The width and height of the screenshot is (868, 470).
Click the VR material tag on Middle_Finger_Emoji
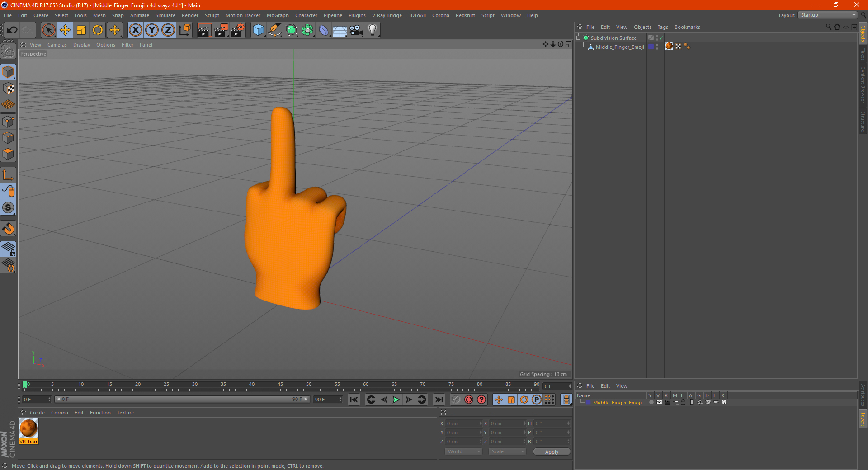[669, 46]
